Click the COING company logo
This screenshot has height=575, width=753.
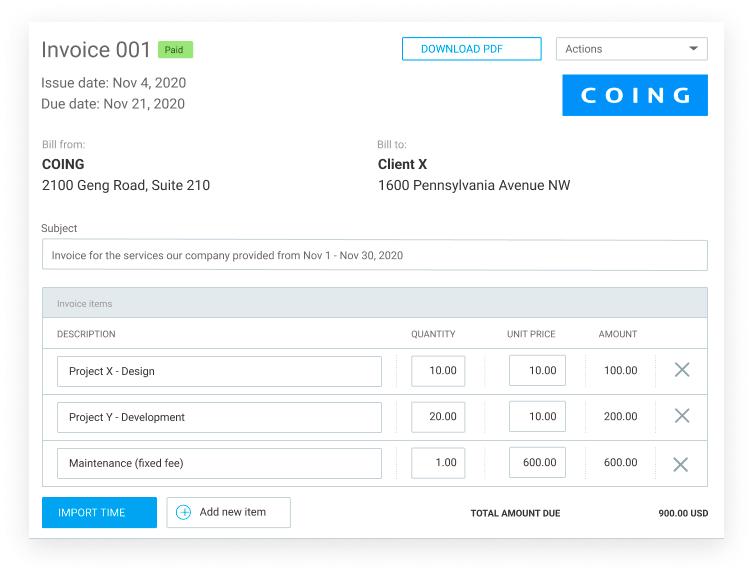[x=634, y=96]
